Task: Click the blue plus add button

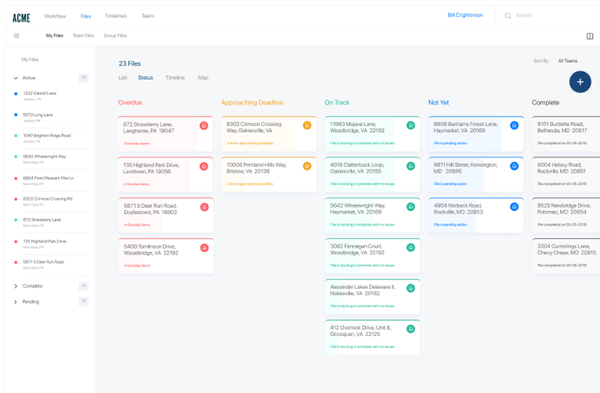Action: [580, 82]
